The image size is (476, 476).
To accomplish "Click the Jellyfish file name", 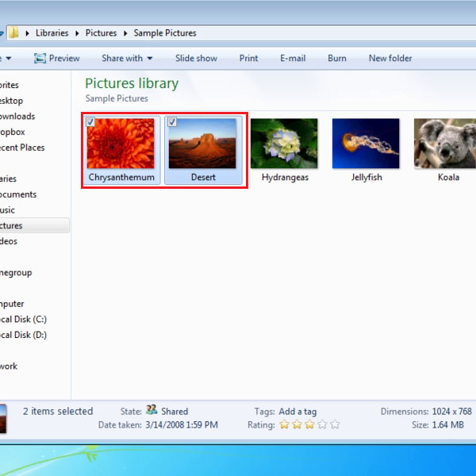I will 367,177.
